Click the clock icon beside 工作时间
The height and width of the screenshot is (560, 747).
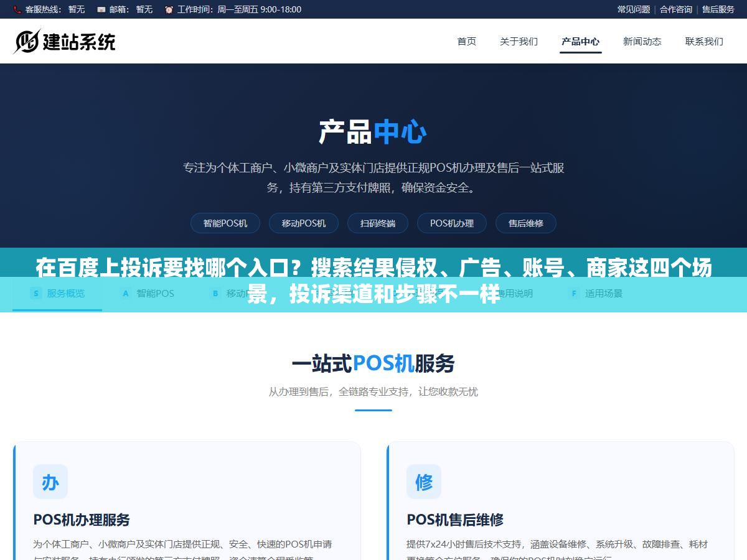169,9
